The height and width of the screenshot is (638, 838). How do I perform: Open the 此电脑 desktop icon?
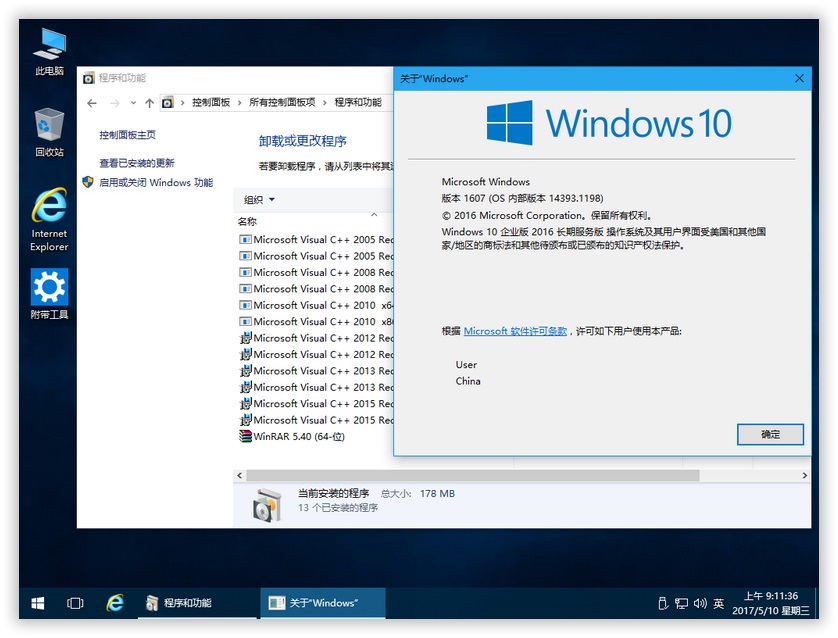click(49, 52)
